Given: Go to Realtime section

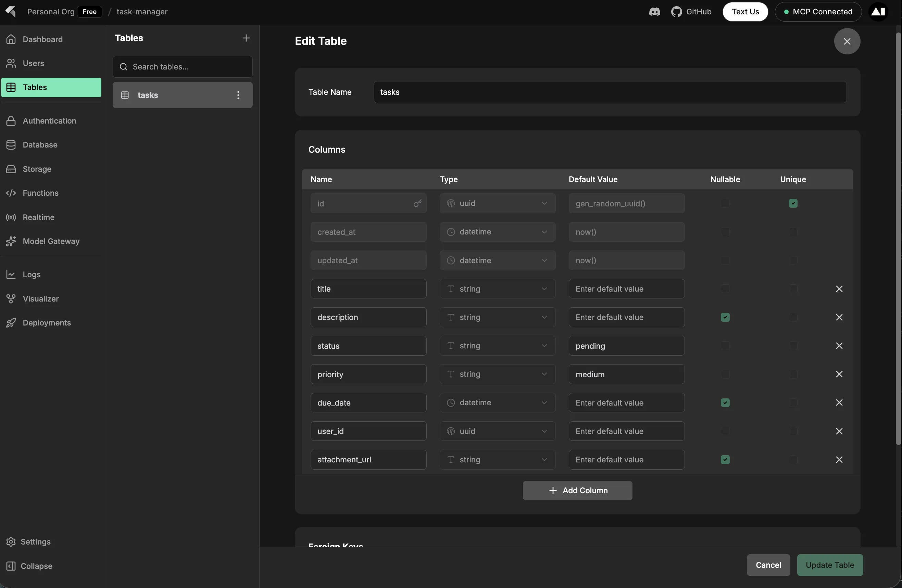Looking at the screenshot, I should (x=51, y=217).
